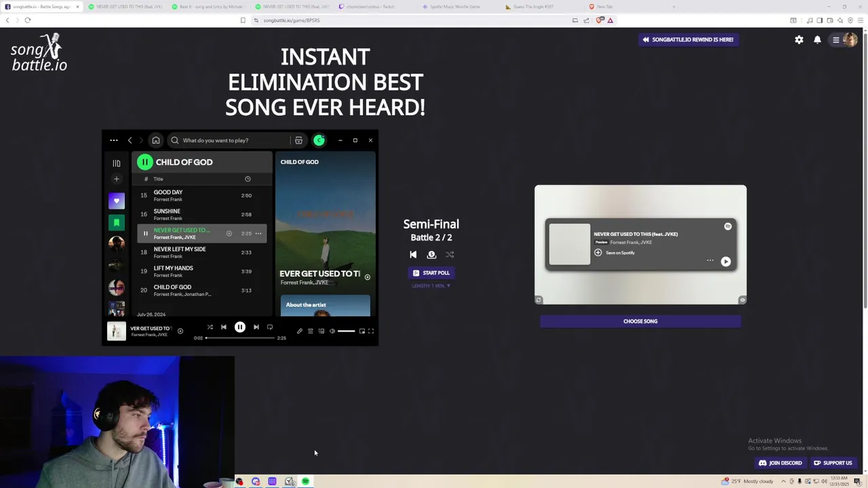Join the Discord server
This screenshot has width=868, height=488.
coord(780,463)
